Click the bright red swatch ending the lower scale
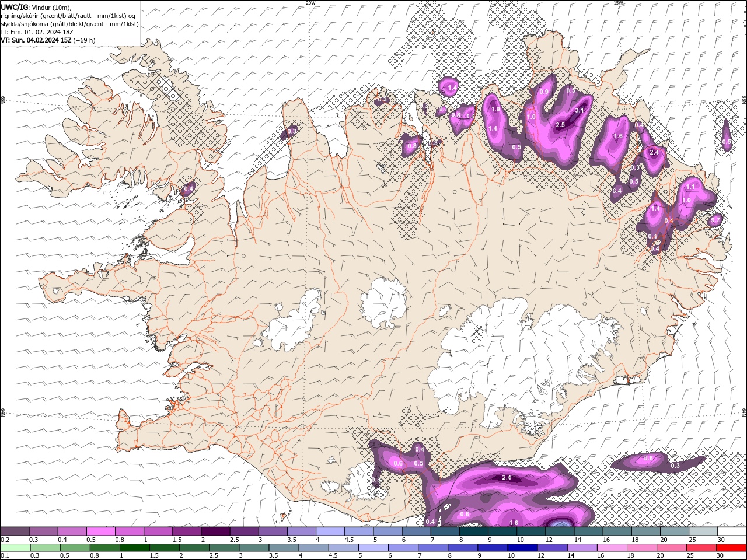Screen dimensions: 747x560 tap(732, 548)
